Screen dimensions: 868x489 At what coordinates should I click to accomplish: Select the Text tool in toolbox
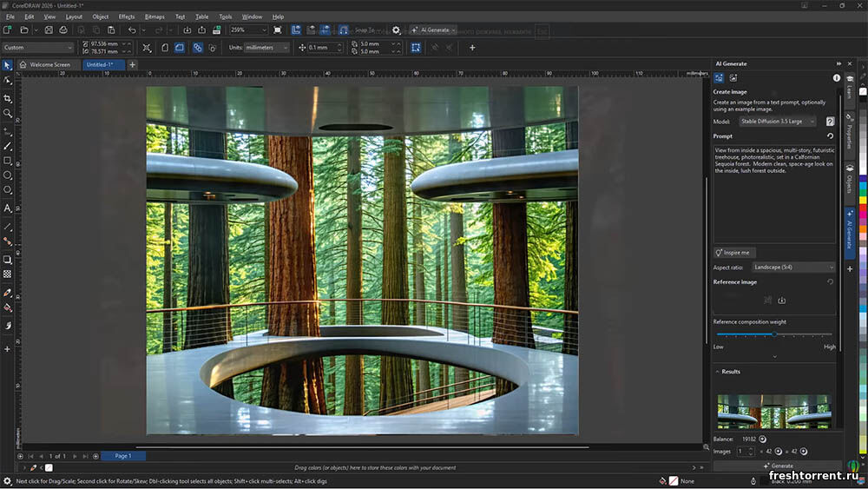(8, 208)
